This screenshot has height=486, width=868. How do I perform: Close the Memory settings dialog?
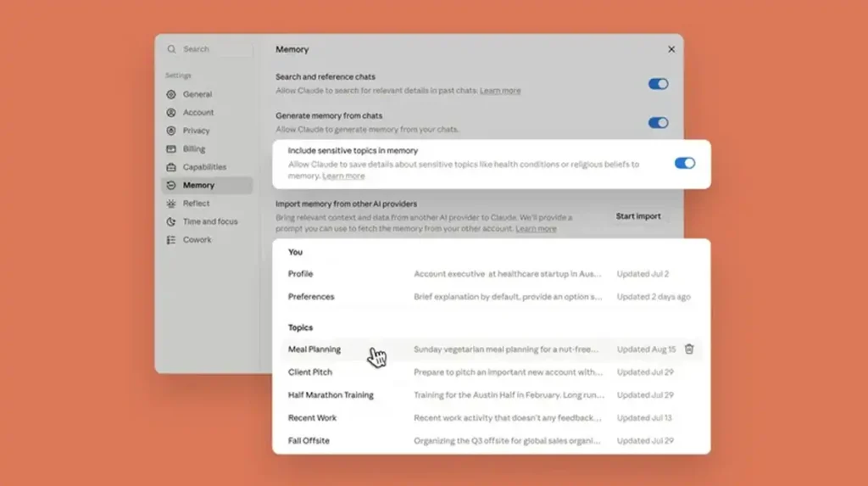coord(671,49)
